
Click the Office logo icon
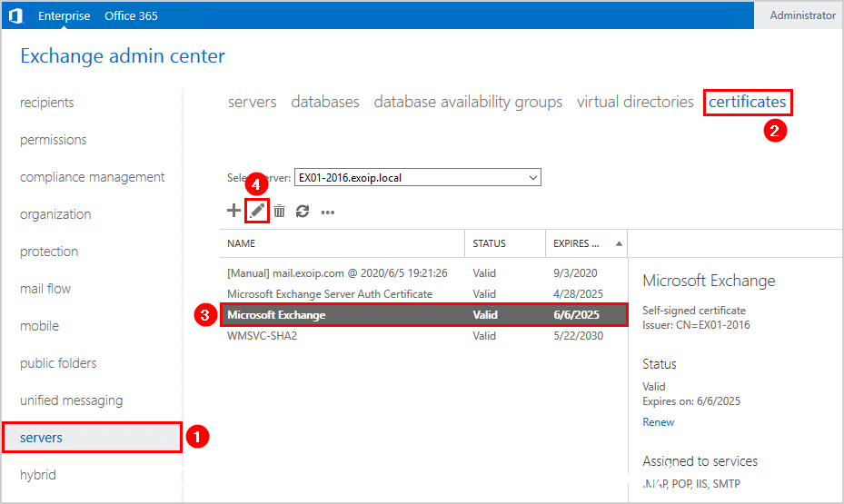coord(16,15)
